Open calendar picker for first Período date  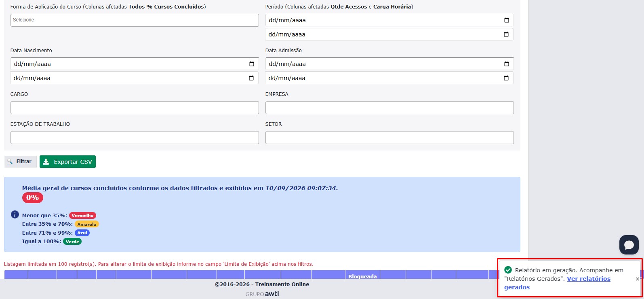[x=507, y=20]
